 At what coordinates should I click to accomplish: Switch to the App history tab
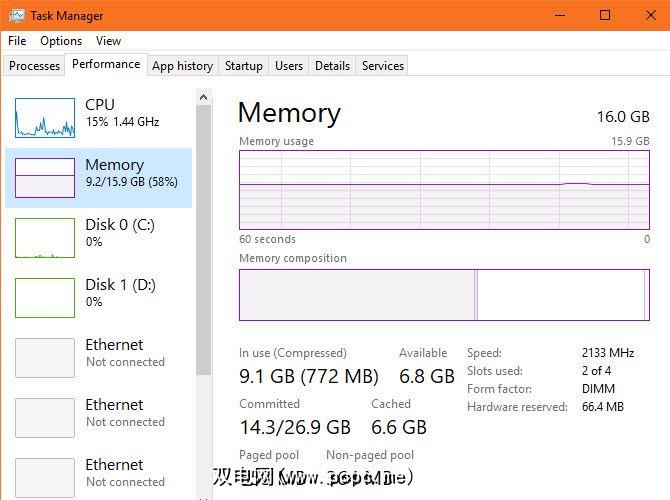tap(182, 66)
